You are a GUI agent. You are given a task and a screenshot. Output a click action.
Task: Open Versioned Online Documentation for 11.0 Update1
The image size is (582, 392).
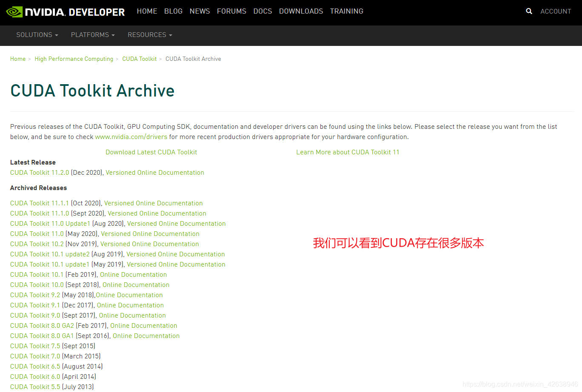[x=177, y=224]
